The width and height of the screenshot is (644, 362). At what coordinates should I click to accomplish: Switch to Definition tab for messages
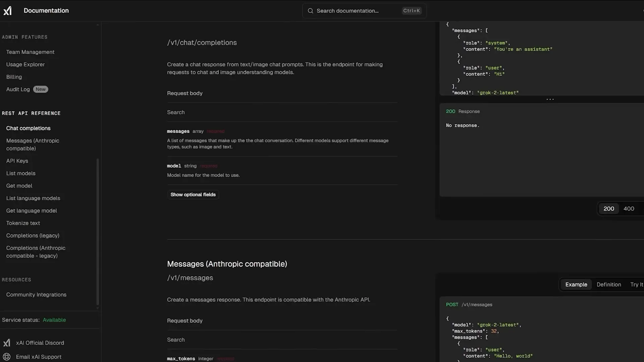click(609, 285)
